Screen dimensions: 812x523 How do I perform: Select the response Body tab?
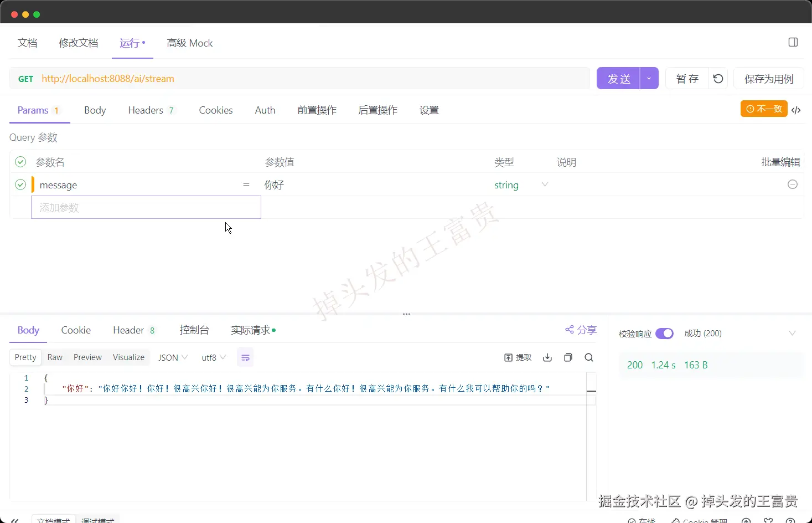coord(28,330)
